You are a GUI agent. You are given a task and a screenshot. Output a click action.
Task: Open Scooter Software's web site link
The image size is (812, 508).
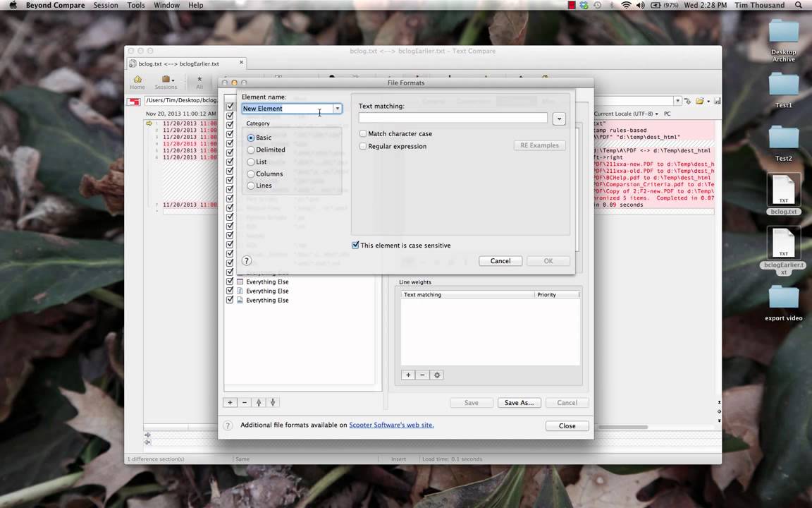pyautogui.click(x=391, y=425)
